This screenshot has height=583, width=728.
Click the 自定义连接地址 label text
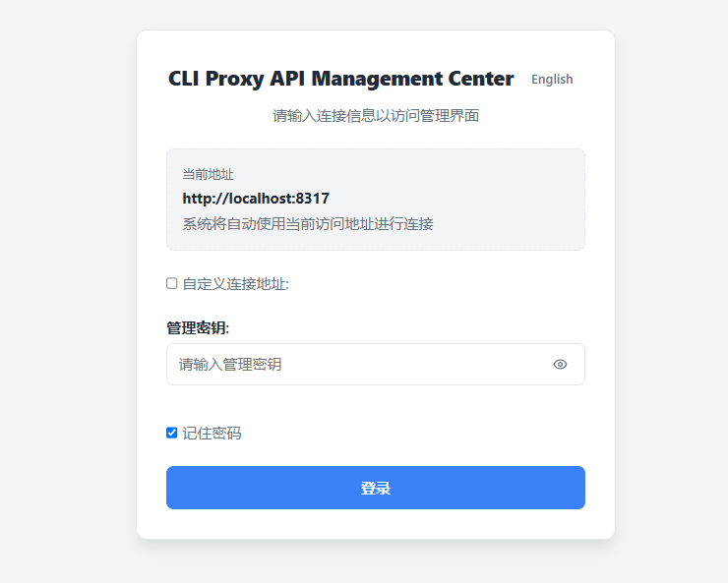point(236,284)
